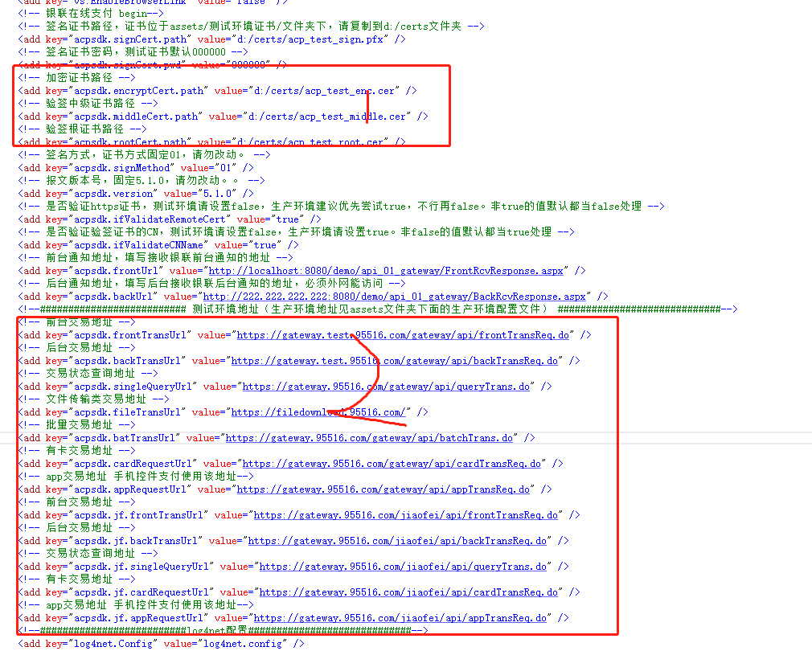
Task: Open the jiaofei/api/cardTransReq.do URL
Action: pos(408,592)
